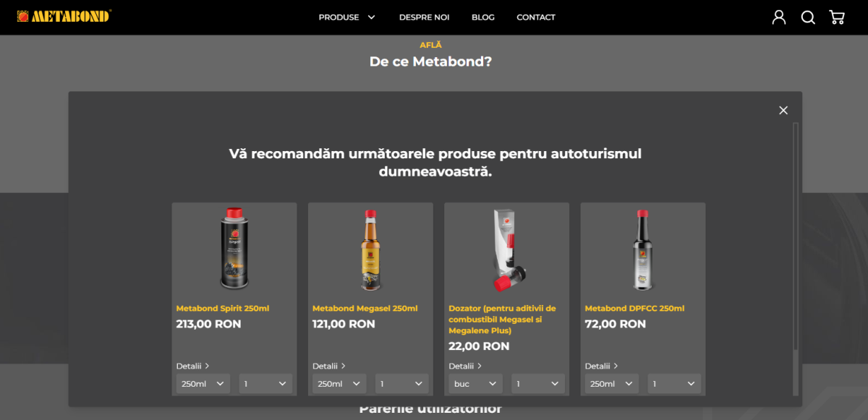Click the 213,00 RON price
Viewport: 868px width, 420px height.
[x=208, y=324]
